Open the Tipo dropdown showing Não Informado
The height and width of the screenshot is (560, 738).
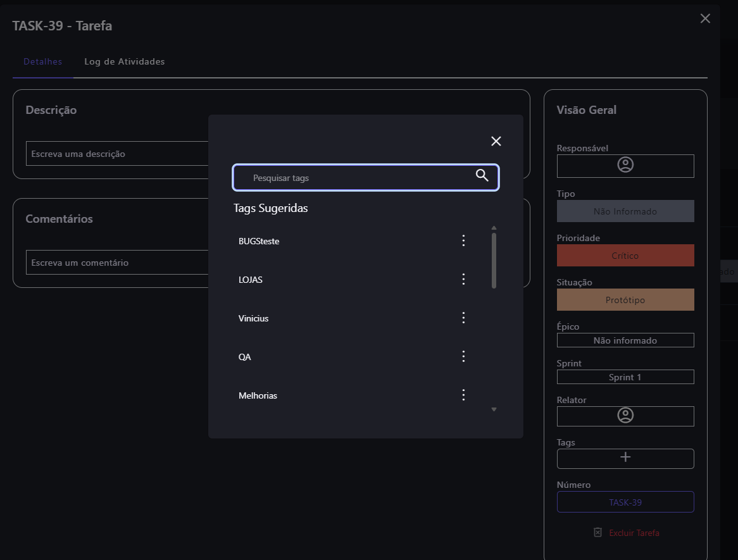[625, 211]
